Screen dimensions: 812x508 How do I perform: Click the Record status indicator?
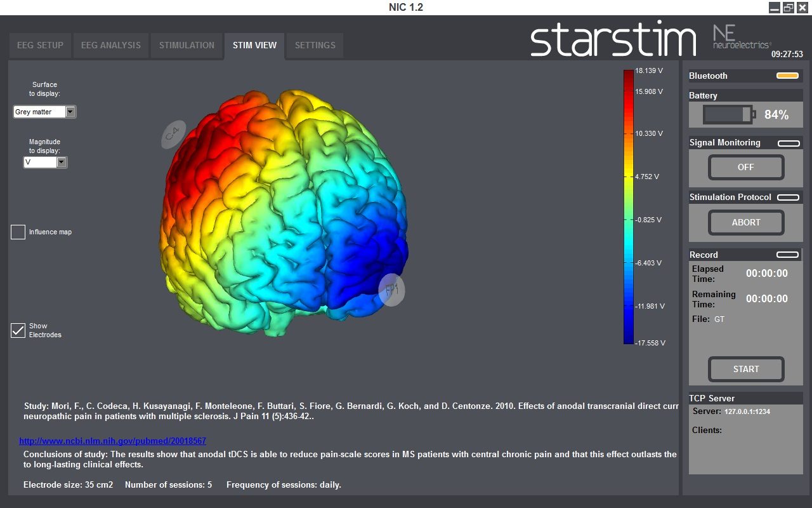(788, 255)
